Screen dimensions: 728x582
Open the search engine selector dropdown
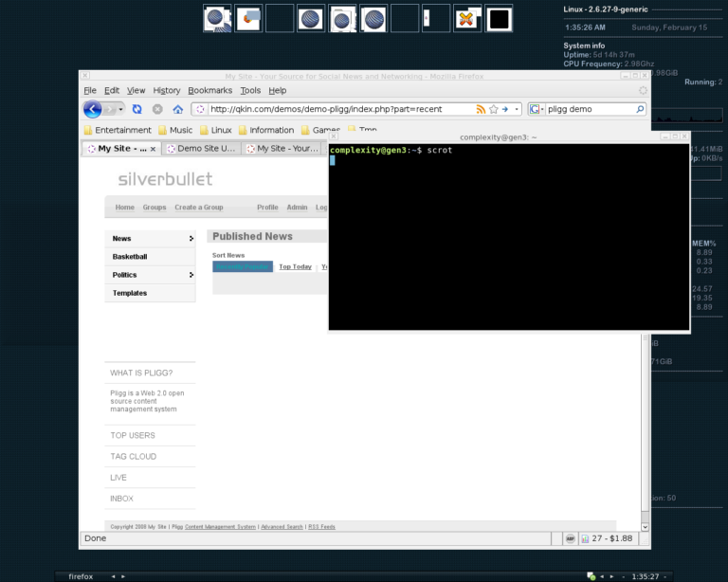537,109
